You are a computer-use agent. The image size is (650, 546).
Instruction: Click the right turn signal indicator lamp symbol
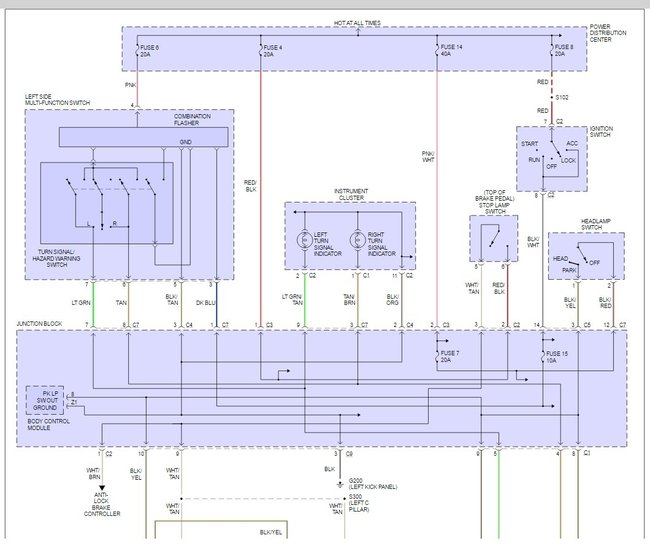[x=357, y=240]
